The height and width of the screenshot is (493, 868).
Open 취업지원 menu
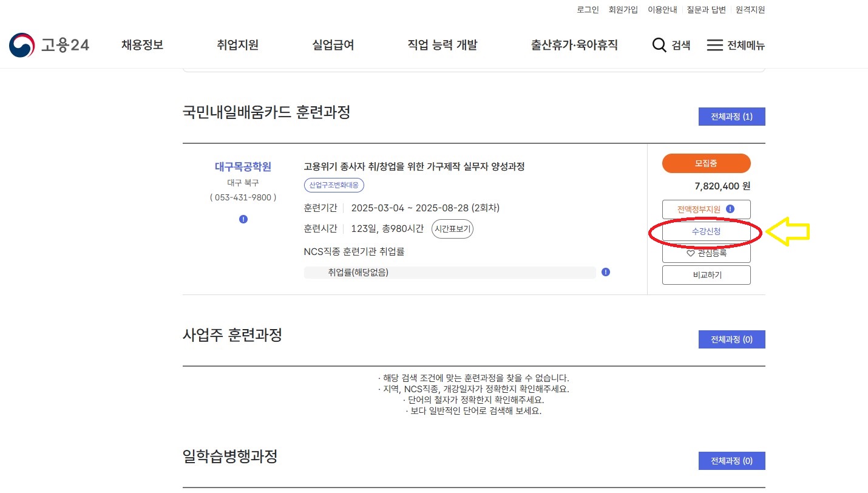pos(237,45)
